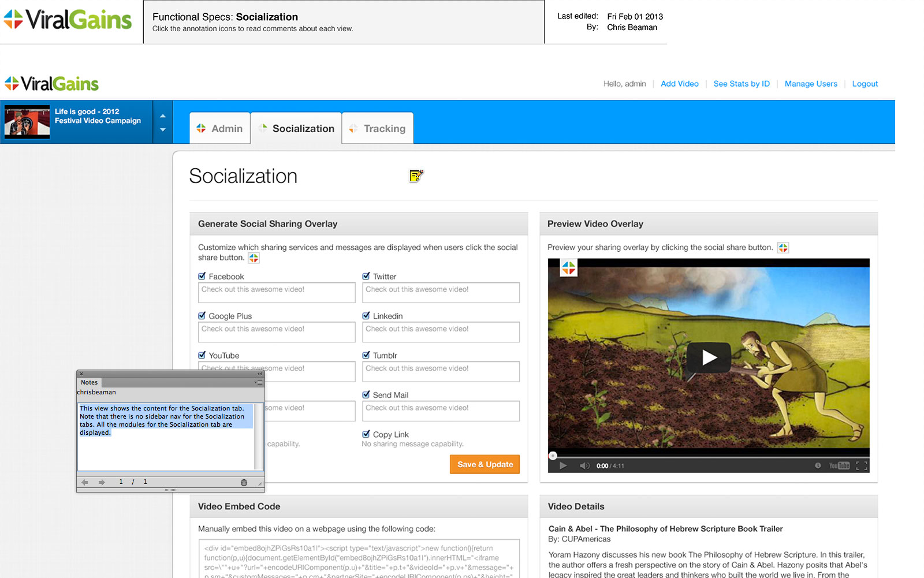Open the yellow annotation note icon beside Socialization heading
The height and width of the screenshot is (578, 924).
point(416,176)
